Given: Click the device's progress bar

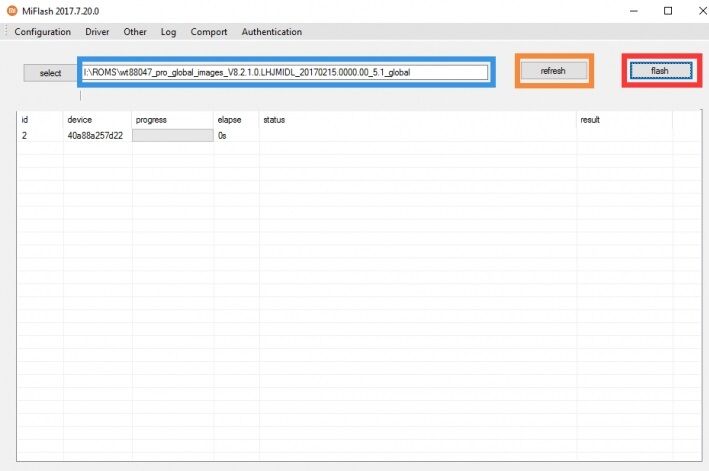Looking at the screenshot, I should 172,136.
